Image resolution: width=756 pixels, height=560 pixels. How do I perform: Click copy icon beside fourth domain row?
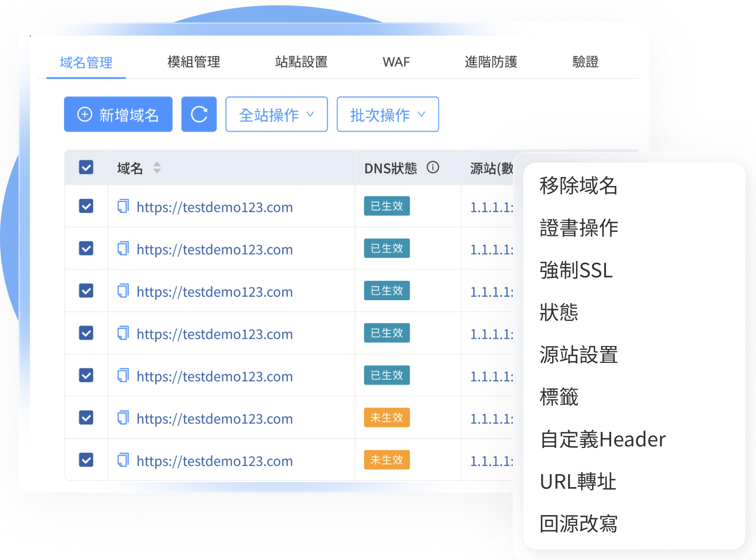click(123, 333)
